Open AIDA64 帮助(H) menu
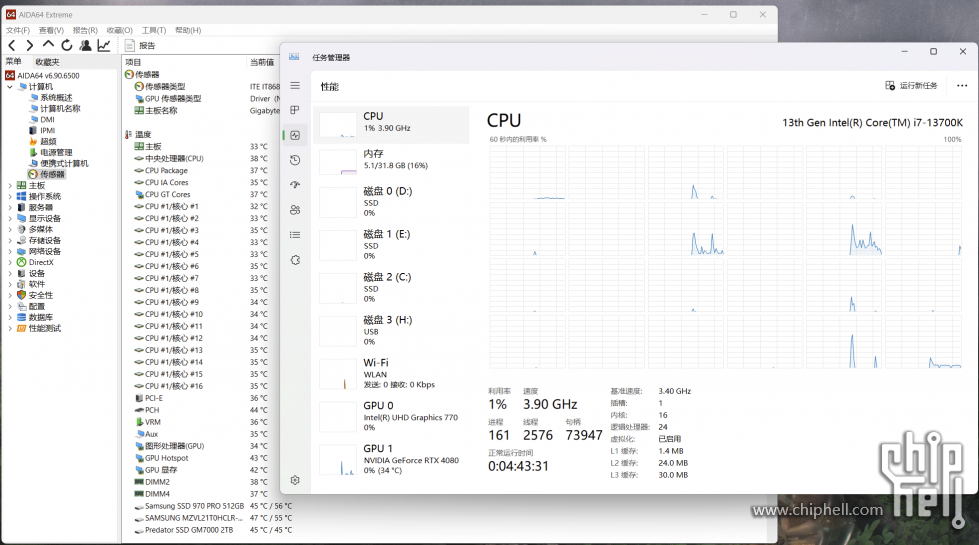Image resolution: width=979 pixels, height=545 pixels. tap(188, 30)
